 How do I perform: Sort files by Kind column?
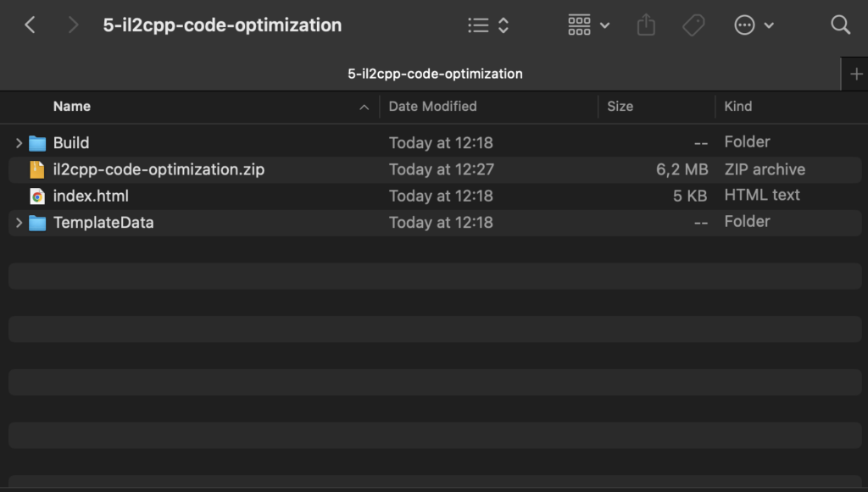(x=737, y=107)
